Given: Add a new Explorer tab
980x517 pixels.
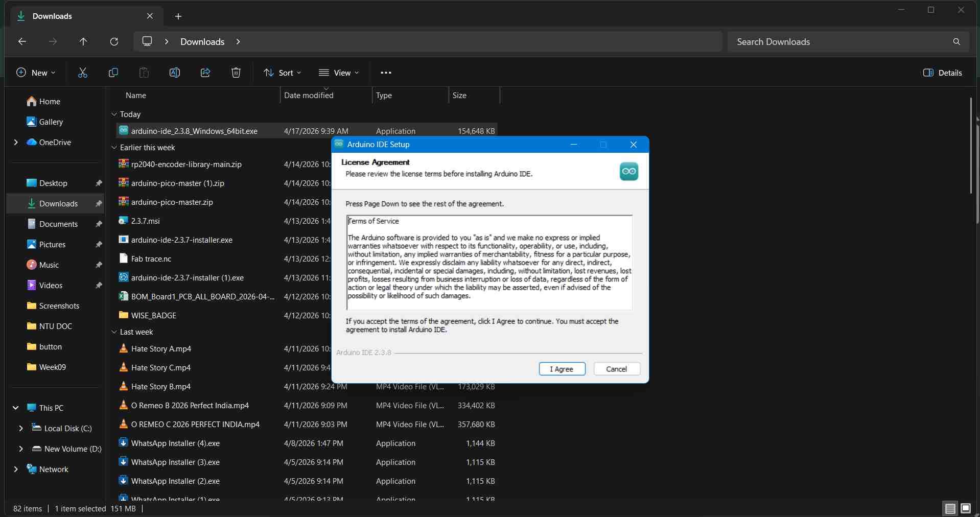Looking at the screenshot, I should click(x=178, y=16).
